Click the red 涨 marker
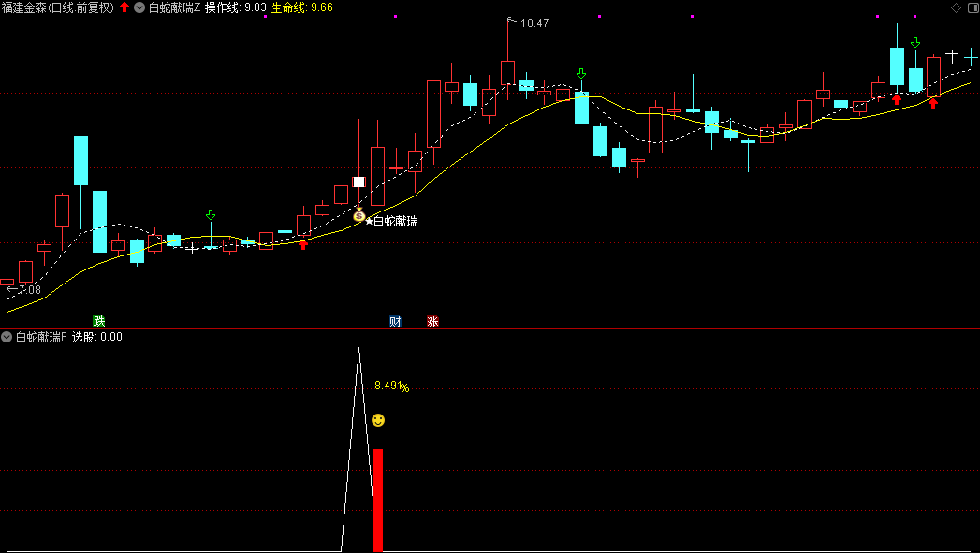Viewport: 980px width, 553px height. click(x=432, y=321)
